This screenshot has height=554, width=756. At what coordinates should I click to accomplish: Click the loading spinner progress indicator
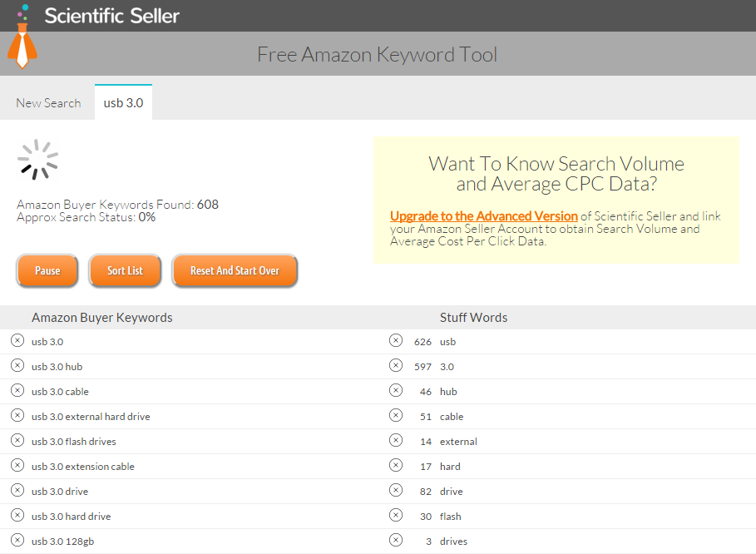coord(37,159)
